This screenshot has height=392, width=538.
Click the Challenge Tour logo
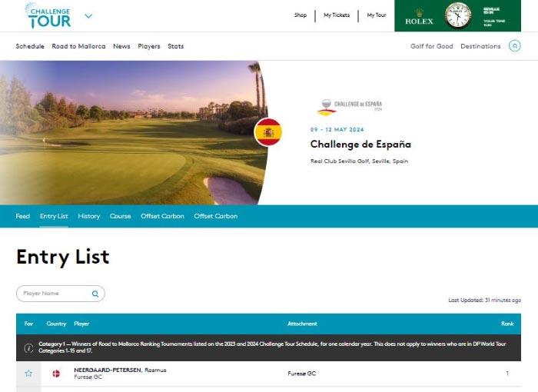tap(48, 16)
